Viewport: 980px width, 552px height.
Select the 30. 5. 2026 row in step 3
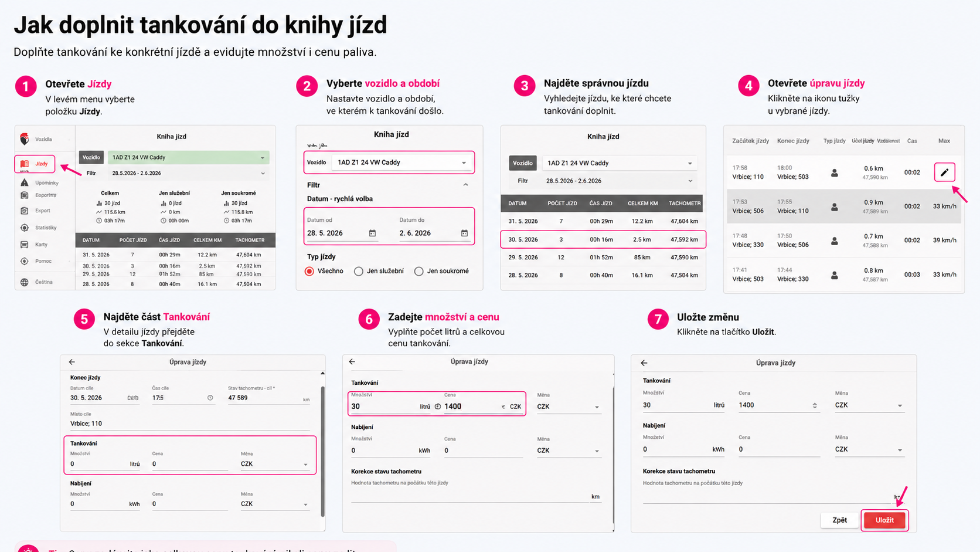(603, 239)
